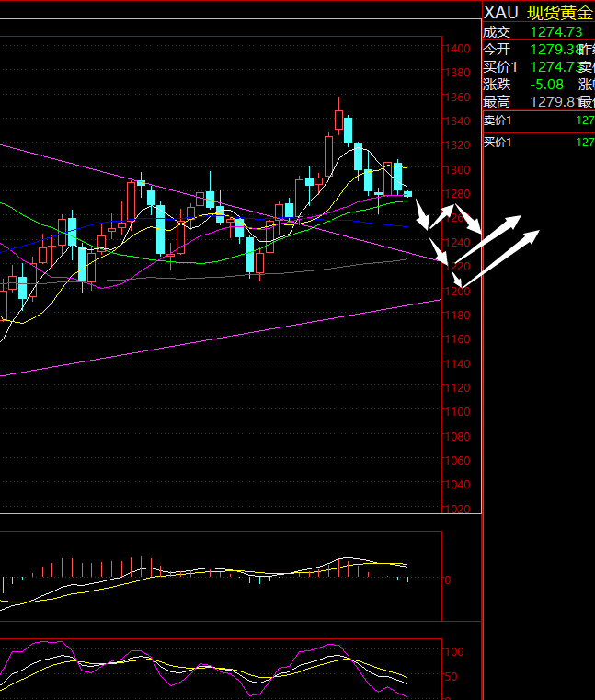Click the 1300 price axis label
This screenshot has width=595, height=700.
pyautogui.click(x=458, y=170)
